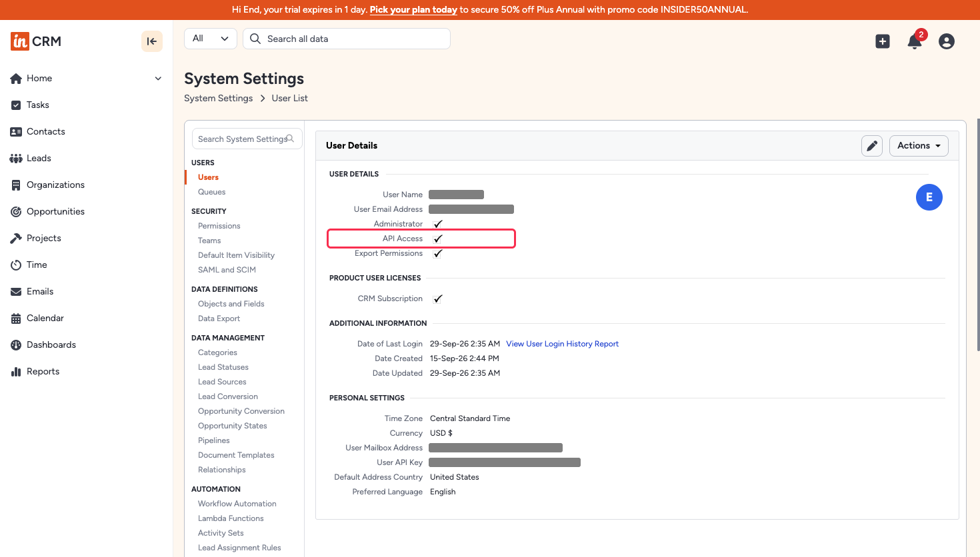
Task: Click the Insightly CRM logo
Action: [36, 41]
